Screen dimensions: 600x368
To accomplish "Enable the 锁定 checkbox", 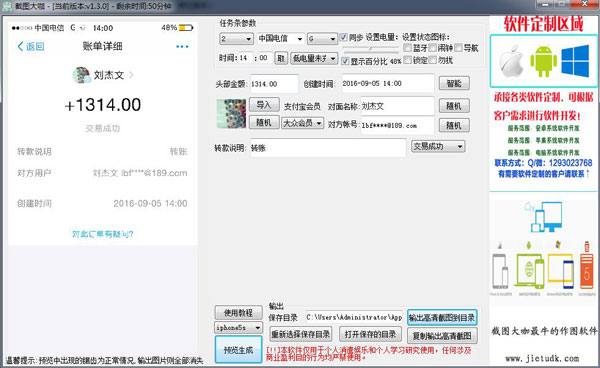I will (408, 60).
